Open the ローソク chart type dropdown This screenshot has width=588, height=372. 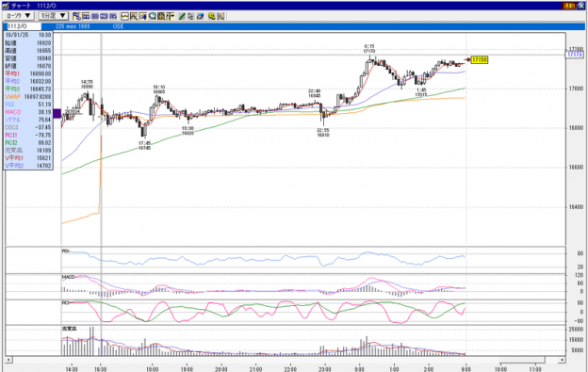(19, 16)
